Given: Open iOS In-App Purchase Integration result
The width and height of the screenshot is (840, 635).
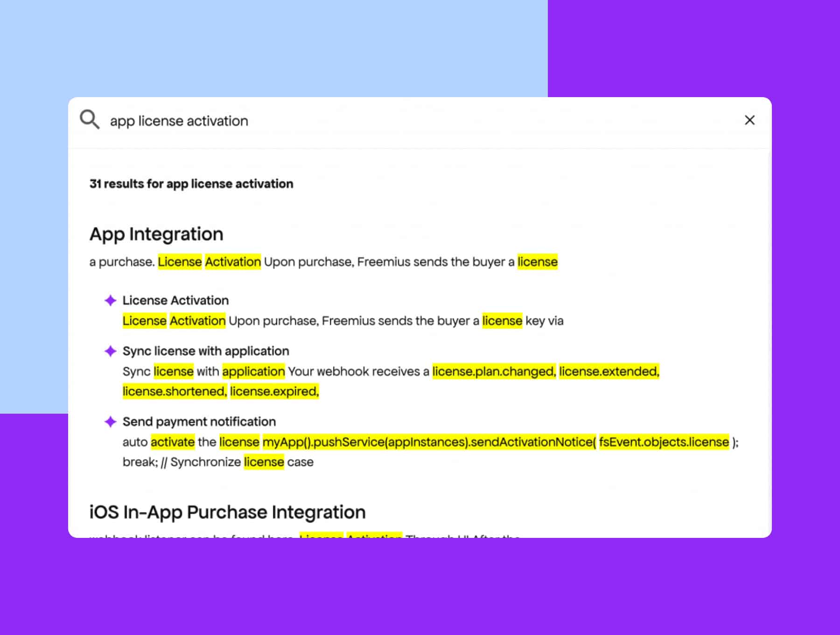Looking at the screenshot, I should pyautogui.click(x=227, y=512).
